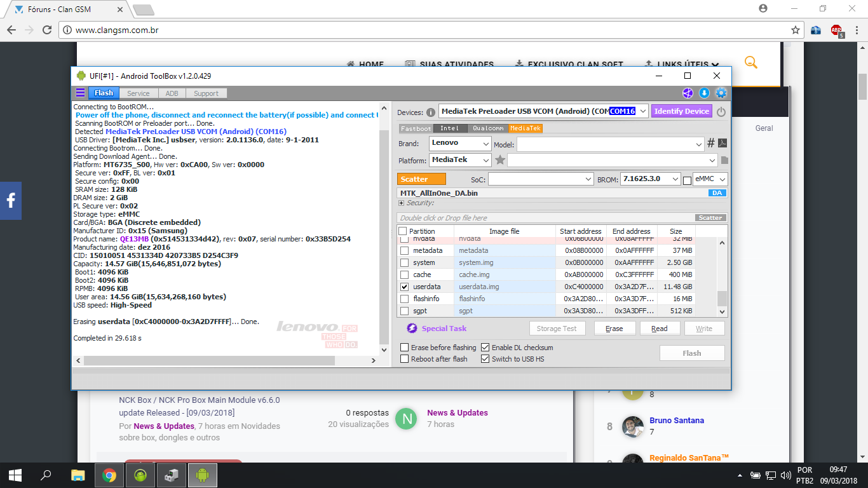Click the Identify Device button
This screenshot has width=868, height=488.
682,111
